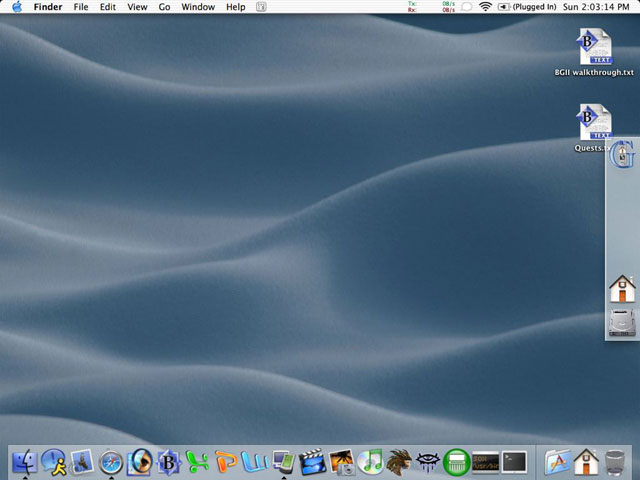Viewport: 640px width, 480px height.
Task: Open iTunes music note icon
Action: click(370, 462)
